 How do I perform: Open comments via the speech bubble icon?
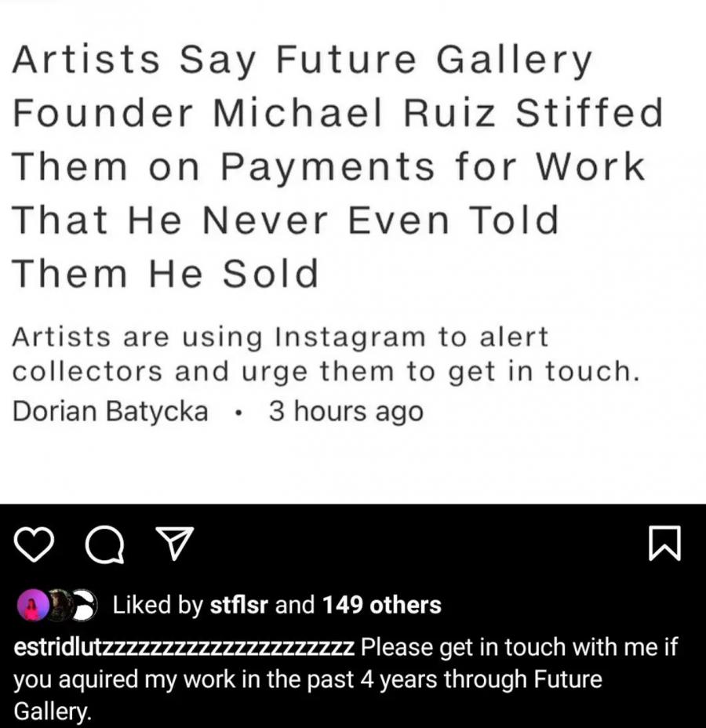(104, 544)
